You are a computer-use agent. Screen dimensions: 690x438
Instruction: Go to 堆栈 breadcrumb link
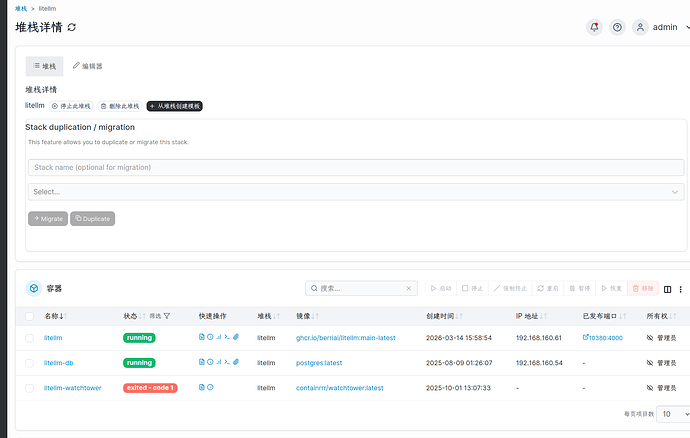pos(21,8)
